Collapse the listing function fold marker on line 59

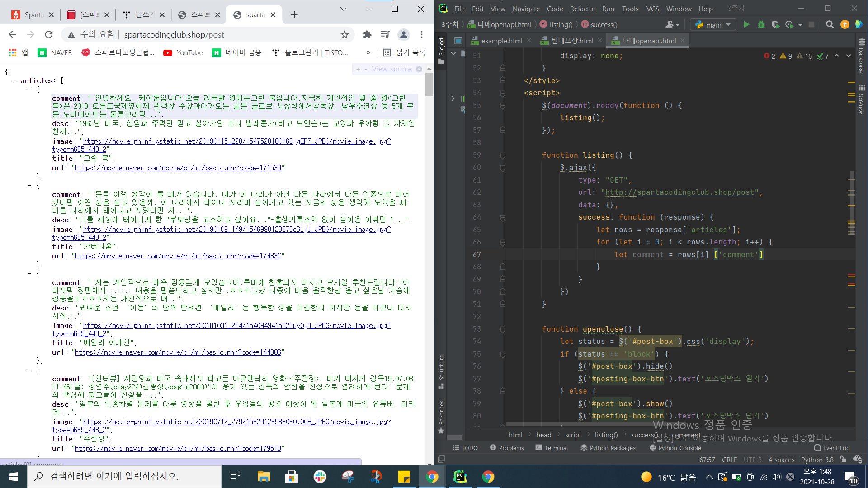click(503, 155)
